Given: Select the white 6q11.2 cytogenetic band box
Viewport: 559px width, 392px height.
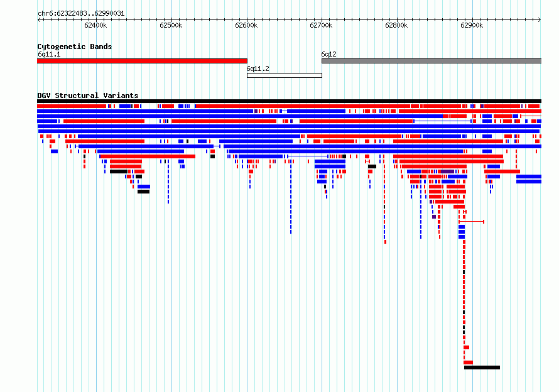Looking at the screenshot, I should pyautogui.click(x=285, y=75).
